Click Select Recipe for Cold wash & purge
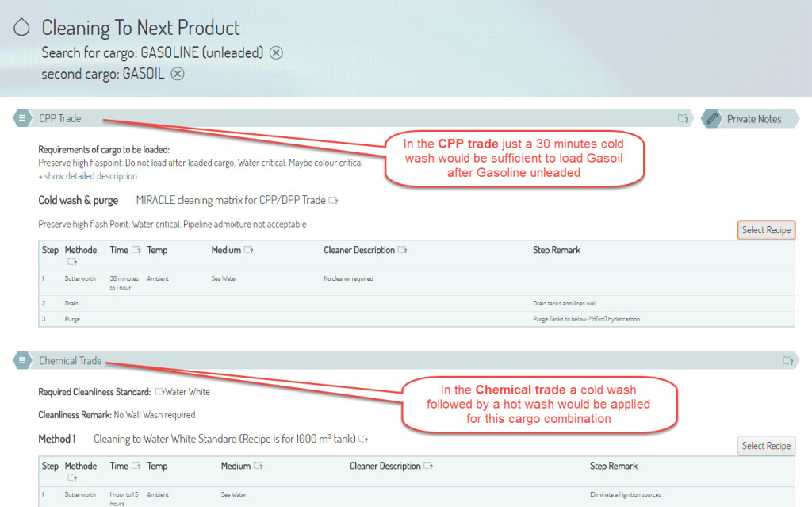This screenshot has width=812, height=507. [x=766, y=229]
